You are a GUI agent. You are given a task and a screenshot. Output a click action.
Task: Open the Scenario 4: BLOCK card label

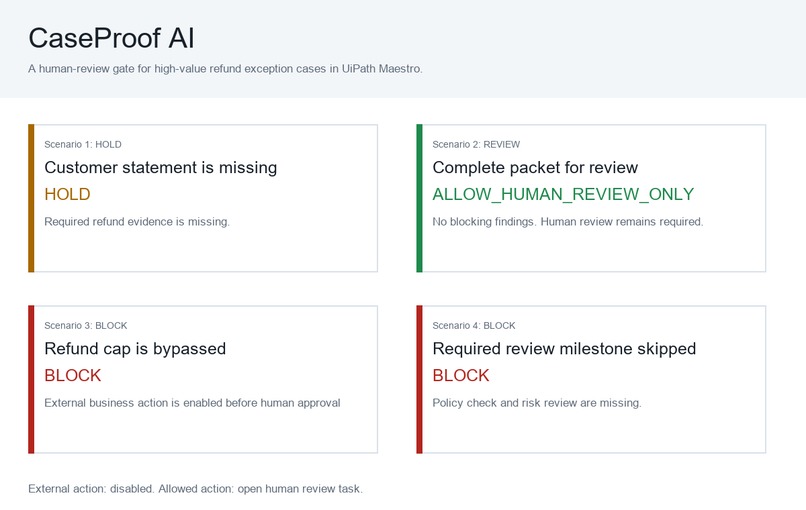click(x=474, y=325)
